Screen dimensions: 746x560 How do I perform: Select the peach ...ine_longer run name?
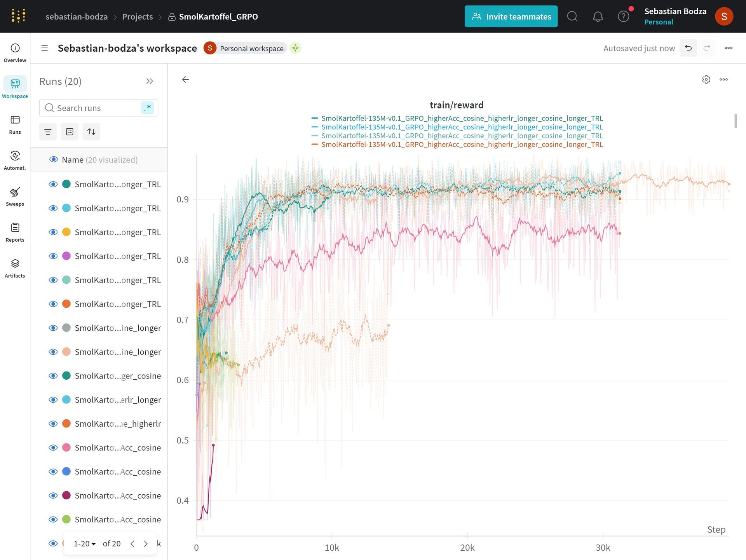point(118,352)
